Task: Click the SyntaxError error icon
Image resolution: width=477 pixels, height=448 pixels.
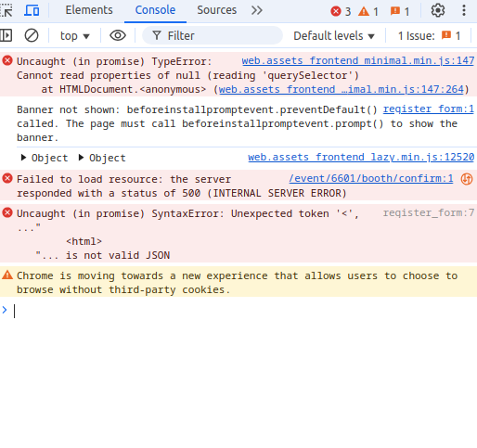Action: point(7,212)
